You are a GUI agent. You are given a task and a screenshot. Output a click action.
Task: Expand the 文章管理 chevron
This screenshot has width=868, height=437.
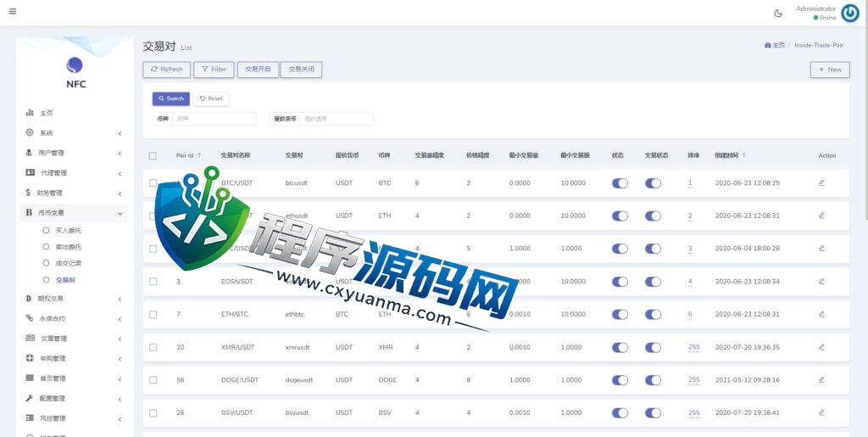[x=120, y=339]
